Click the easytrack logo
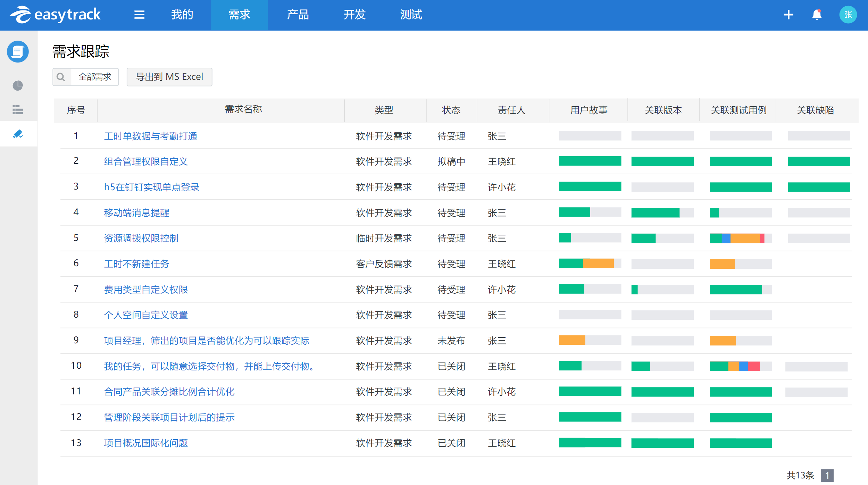868x485 pixels. click(x=56, y=15)
